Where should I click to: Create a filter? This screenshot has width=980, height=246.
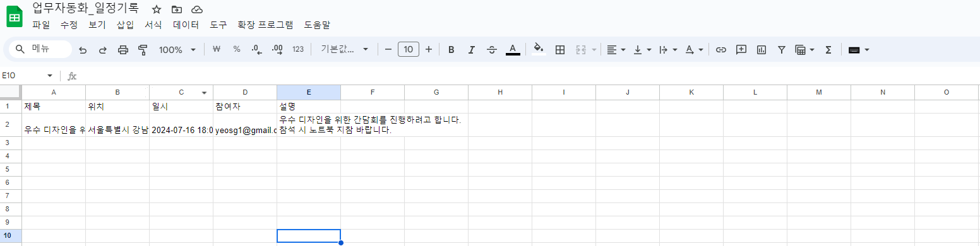pyautogui.click(x=781, y=49)
